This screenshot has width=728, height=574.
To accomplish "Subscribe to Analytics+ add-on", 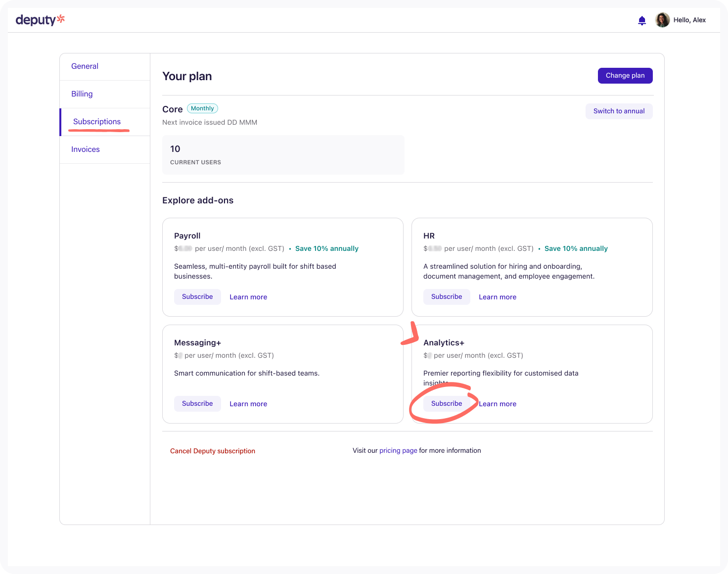I will (447, 404).
